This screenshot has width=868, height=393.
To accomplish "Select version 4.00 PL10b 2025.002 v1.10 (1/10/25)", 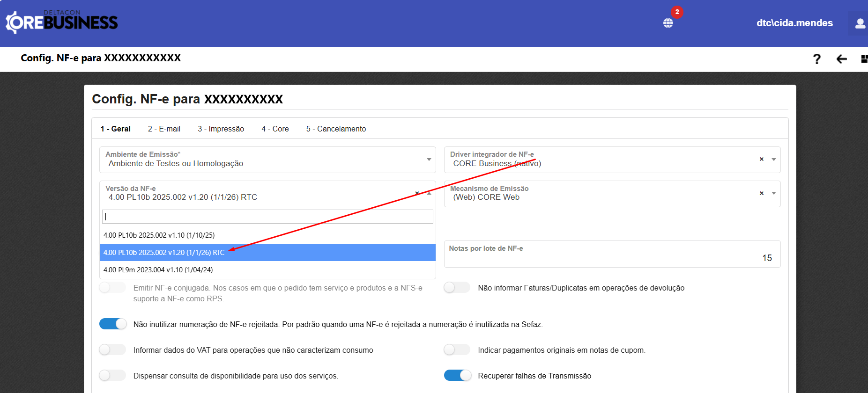I will coord(159,235).
